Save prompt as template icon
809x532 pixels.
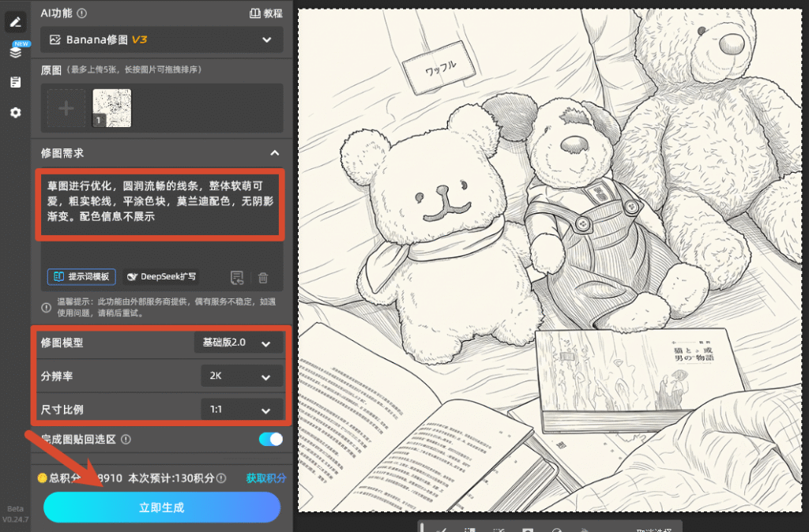(237, 277)
